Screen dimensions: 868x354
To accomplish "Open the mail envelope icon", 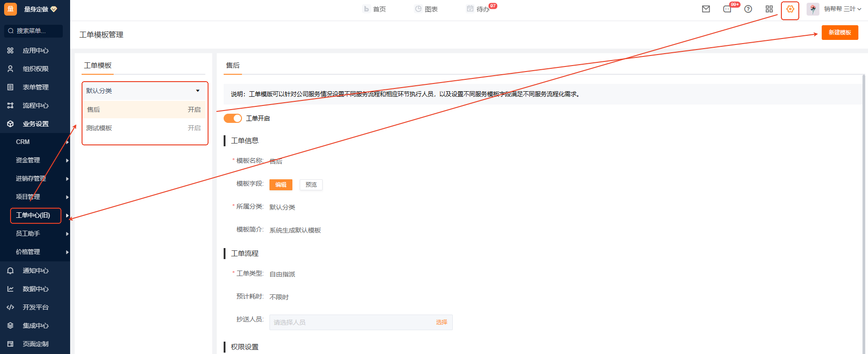I will click(706, 9).
